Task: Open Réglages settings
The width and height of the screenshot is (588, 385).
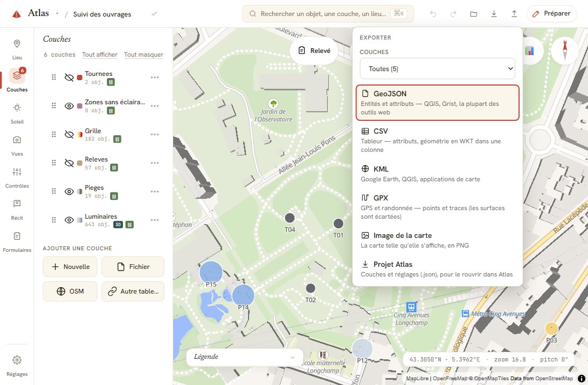Action: (x=17, y=366)
